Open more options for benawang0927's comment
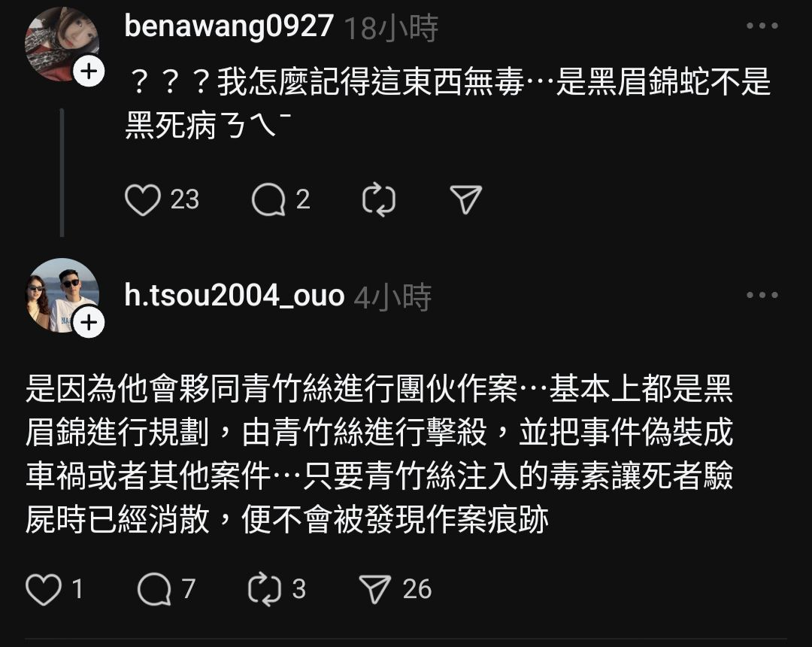Screen dimensions: 812x647 762,26
